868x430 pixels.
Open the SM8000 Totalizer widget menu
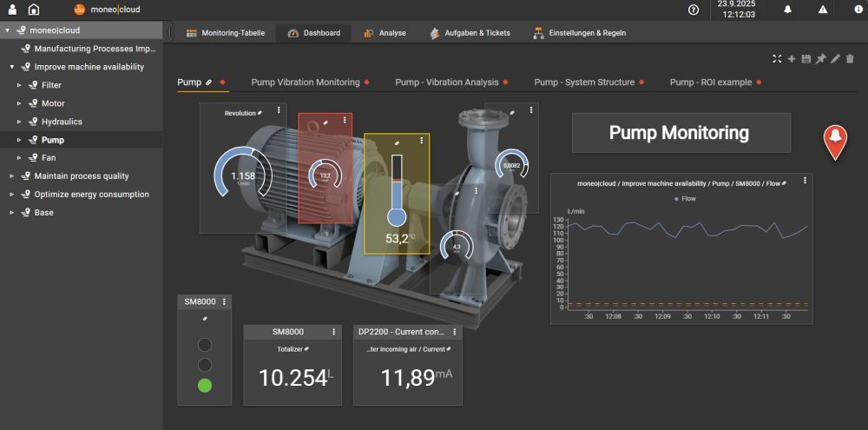pos(334,331)
